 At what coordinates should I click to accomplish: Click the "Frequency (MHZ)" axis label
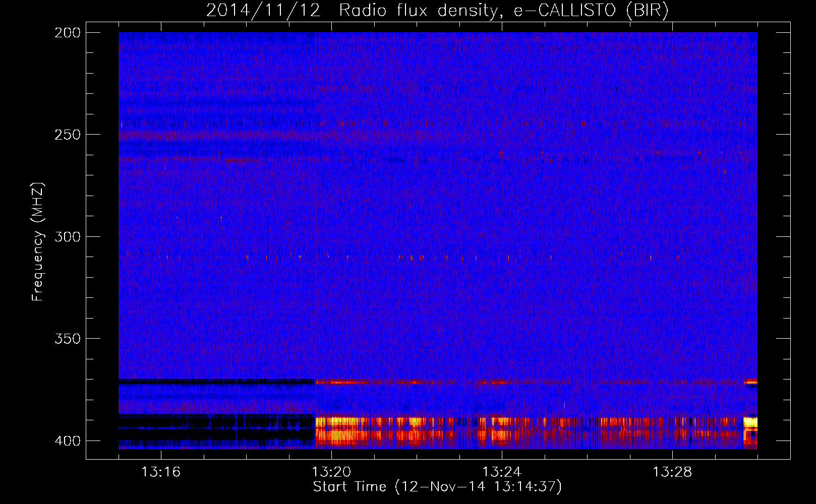pyautogui.click(x=38, y=241)
